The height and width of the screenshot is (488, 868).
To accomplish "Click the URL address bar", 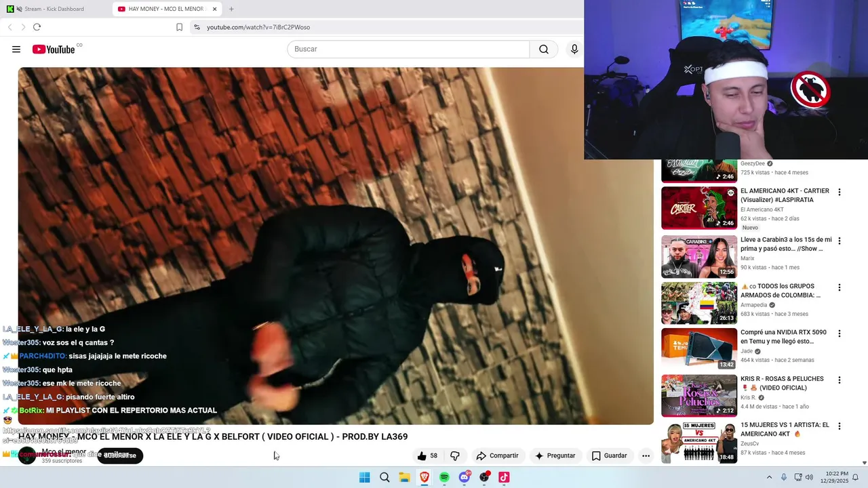I will [x=387, y=27].
